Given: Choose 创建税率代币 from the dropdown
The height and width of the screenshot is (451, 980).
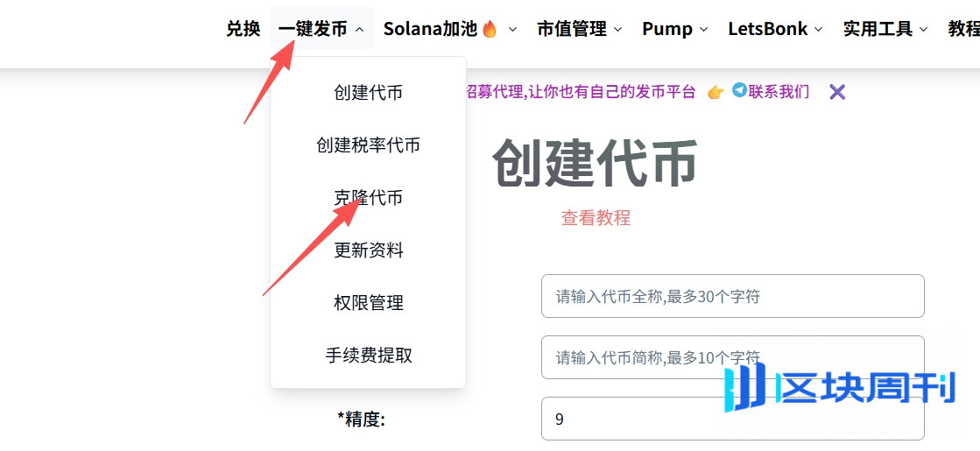Looking at the screenshot, I should point(368,145).
